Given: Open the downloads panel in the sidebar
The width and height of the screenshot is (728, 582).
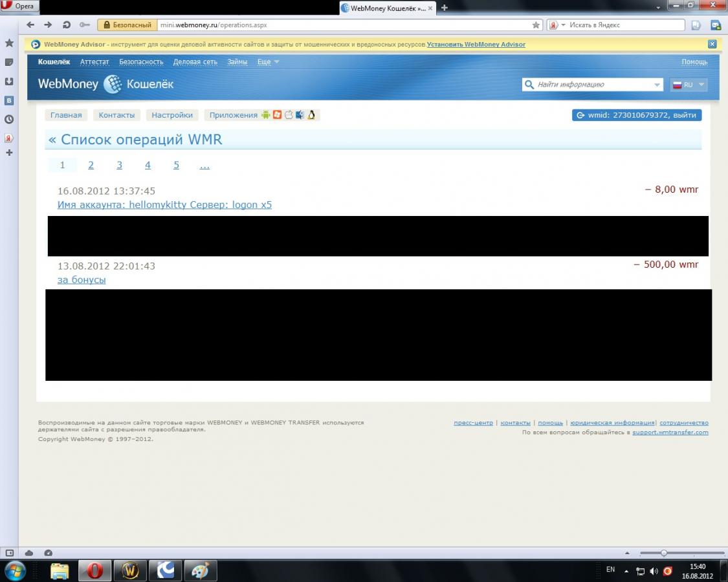Looking at the screenshot, I should (9, 81).
